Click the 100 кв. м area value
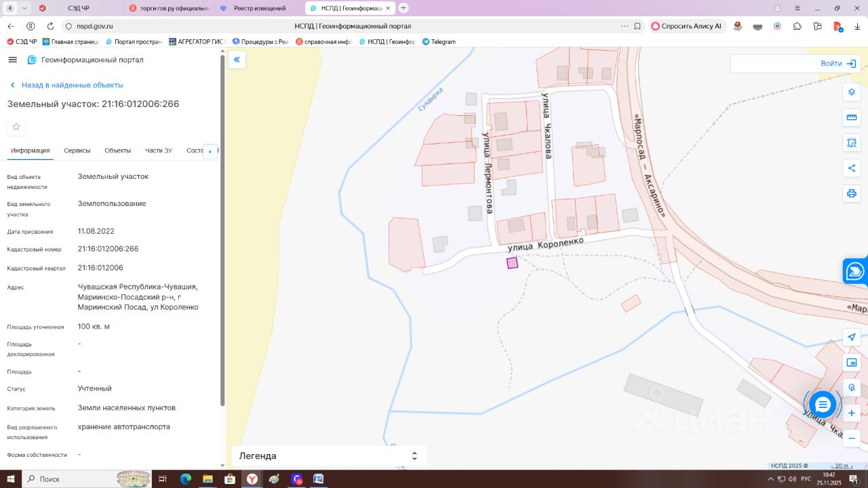Screen dimensions: 868x488 pyautogui.click(x=94, y=327)
